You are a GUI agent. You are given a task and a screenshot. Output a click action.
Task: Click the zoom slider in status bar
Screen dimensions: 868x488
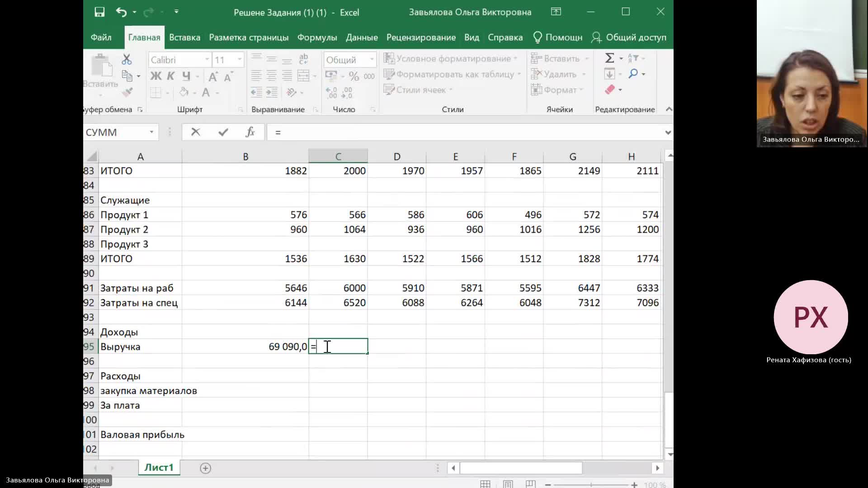(591, 484)
